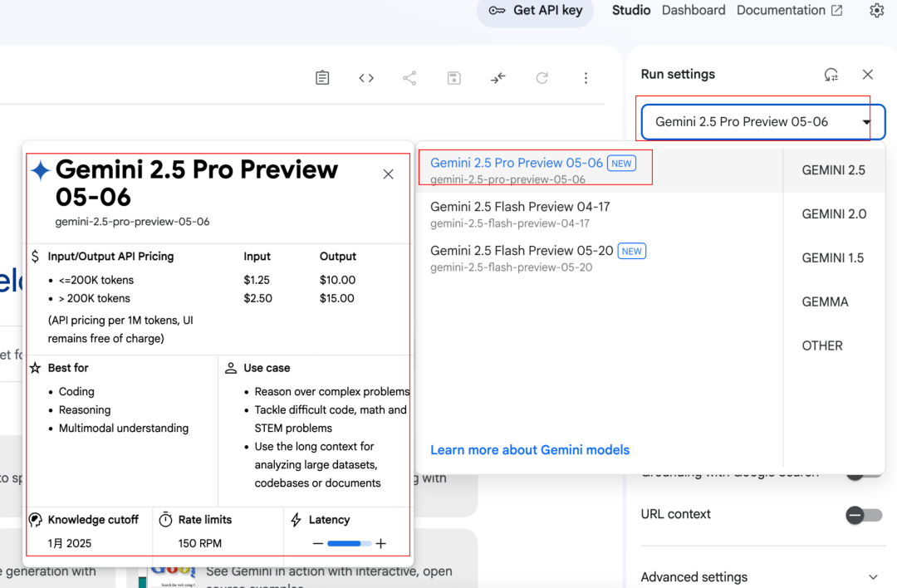897x588 pixels.
Task: Click the <=200K tokens pricing row label
Action: 96,280
